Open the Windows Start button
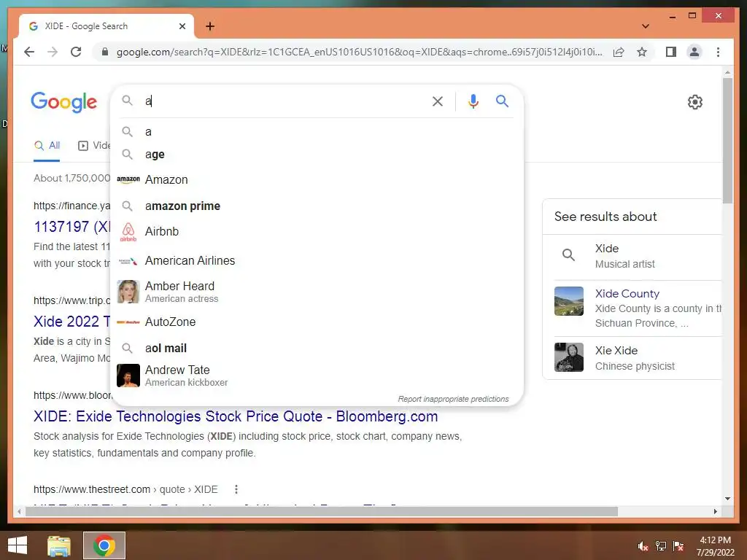747x560 pixels. [x=18, y=545]
